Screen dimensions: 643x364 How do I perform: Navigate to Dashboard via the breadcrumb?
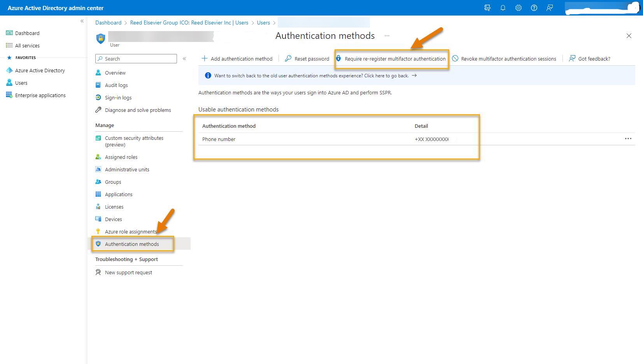pyautogui.click(x=108, y=23)
